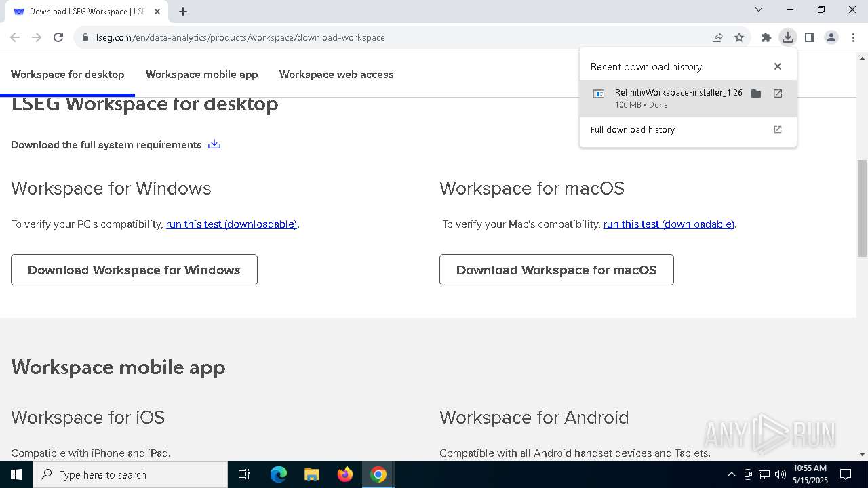Open Task View on the taskbar
Screen dimensions: 868x488
[x=244, y=474]
